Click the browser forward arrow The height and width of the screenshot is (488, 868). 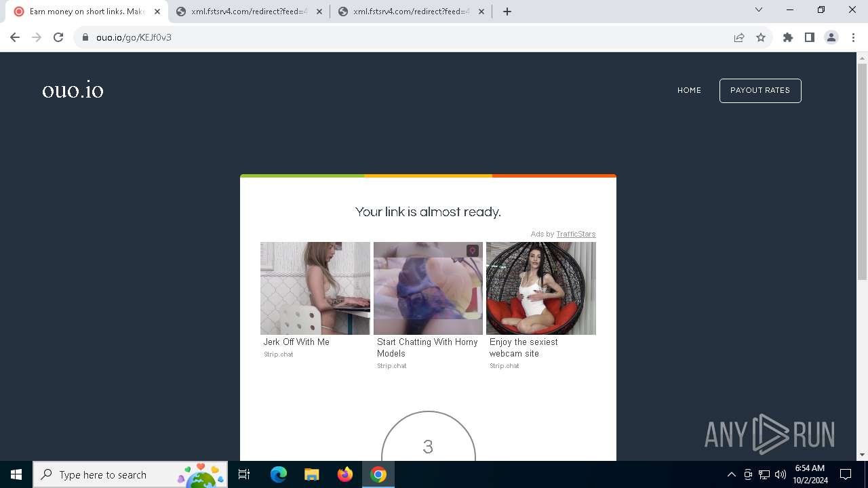tap(37, 37)
